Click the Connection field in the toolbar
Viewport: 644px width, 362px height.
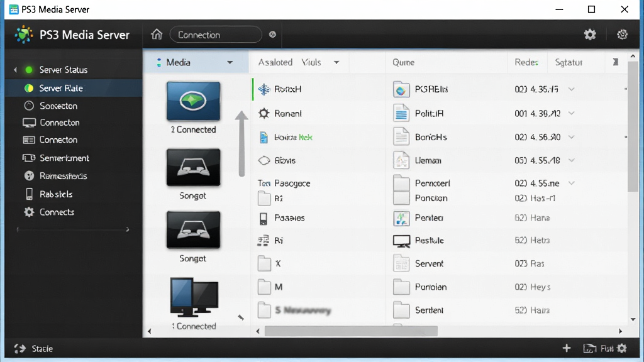[216, 35]
